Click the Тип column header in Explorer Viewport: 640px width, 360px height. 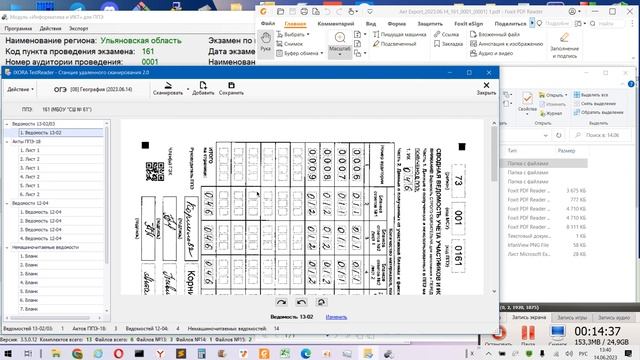pos(513,151)
